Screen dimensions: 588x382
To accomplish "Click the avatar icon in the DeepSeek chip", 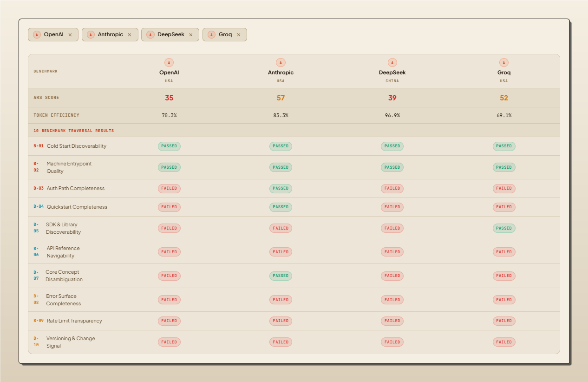I will [150, 35].
